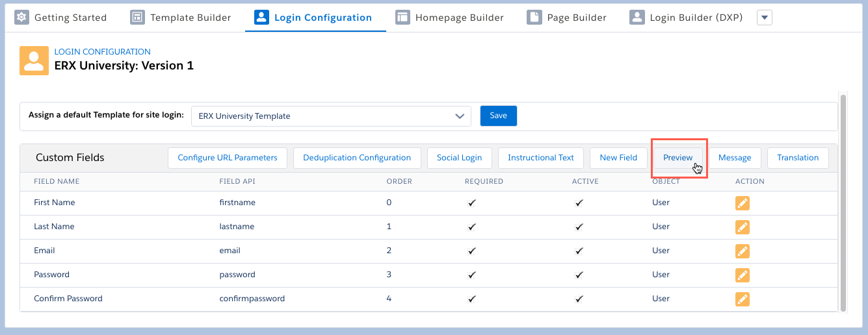
Task: Click the edit pencil icon for Last Name
Action: tap(742, 227)
